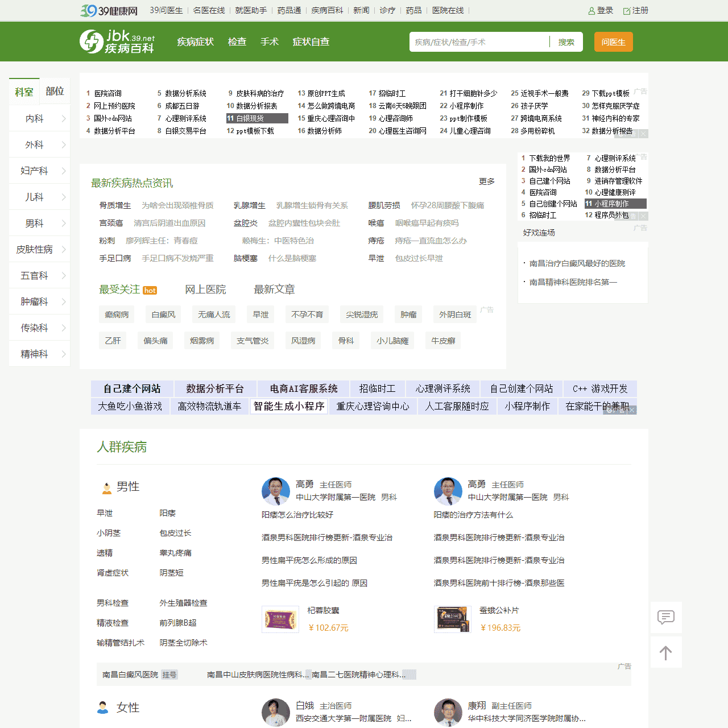
Task: Open 更多 next to 最新疾病热点资讯
Action: [486, 181]
